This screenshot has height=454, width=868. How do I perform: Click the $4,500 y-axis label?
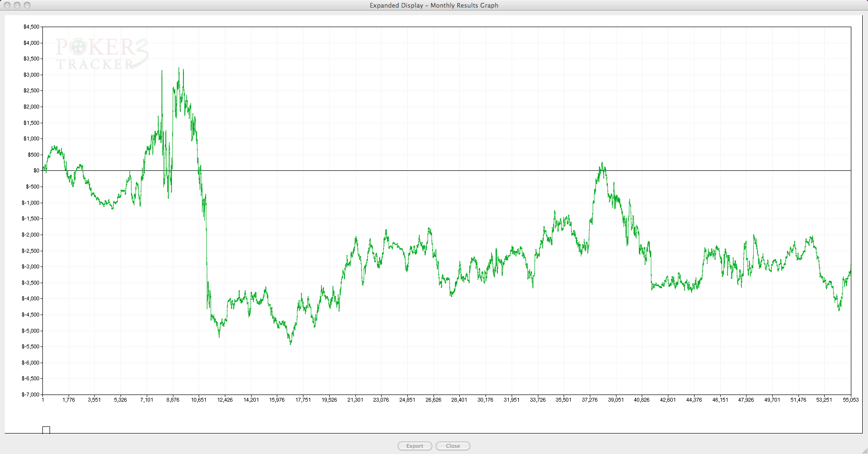(x=31, y=27)
